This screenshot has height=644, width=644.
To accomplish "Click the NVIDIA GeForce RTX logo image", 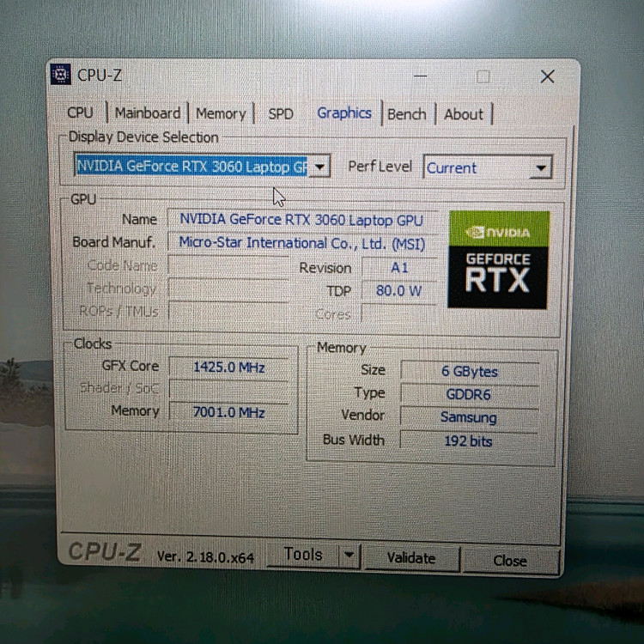I will [x=499, y=259].
